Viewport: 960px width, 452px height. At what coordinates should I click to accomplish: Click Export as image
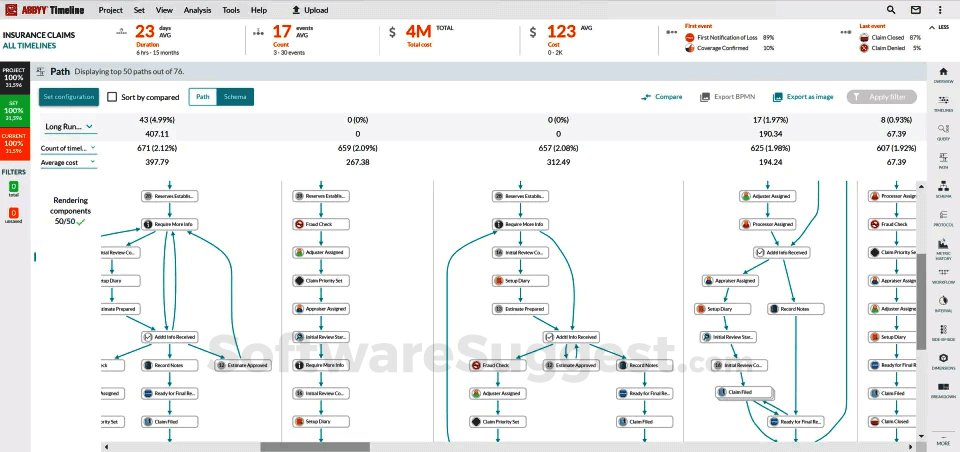pyautogui.click(x=803, y=97)
